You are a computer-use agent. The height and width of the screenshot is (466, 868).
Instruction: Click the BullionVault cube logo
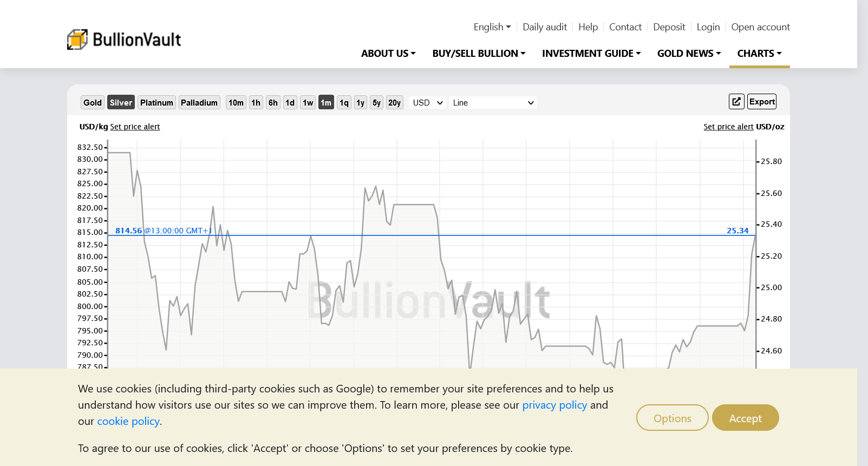tap(77, 40)
